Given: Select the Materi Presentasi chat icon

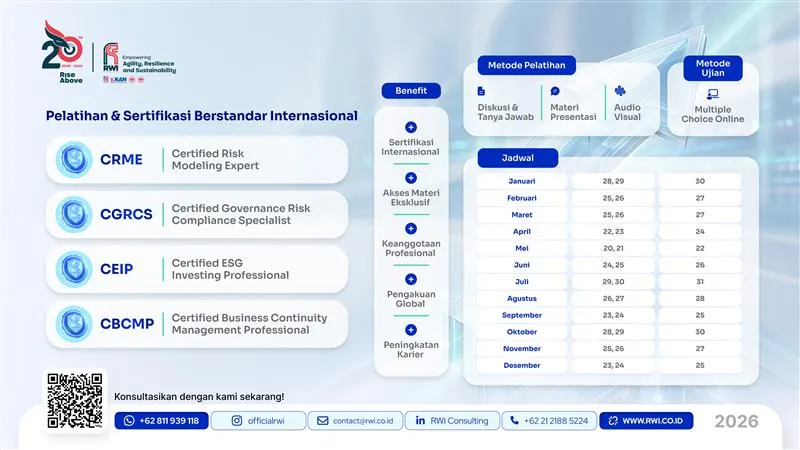Looking at the screenshot, I should pos(555,91).
